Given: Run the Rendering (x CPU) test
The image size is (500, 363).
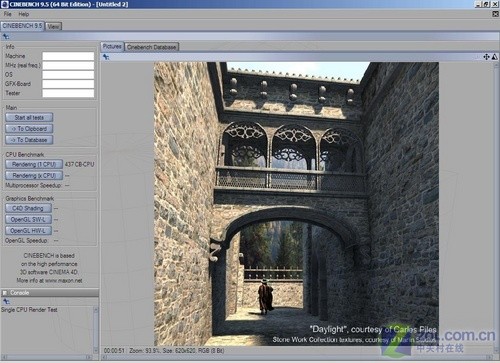Looking at the screenshot, I should pyautogui.click(x=34, y=175).
